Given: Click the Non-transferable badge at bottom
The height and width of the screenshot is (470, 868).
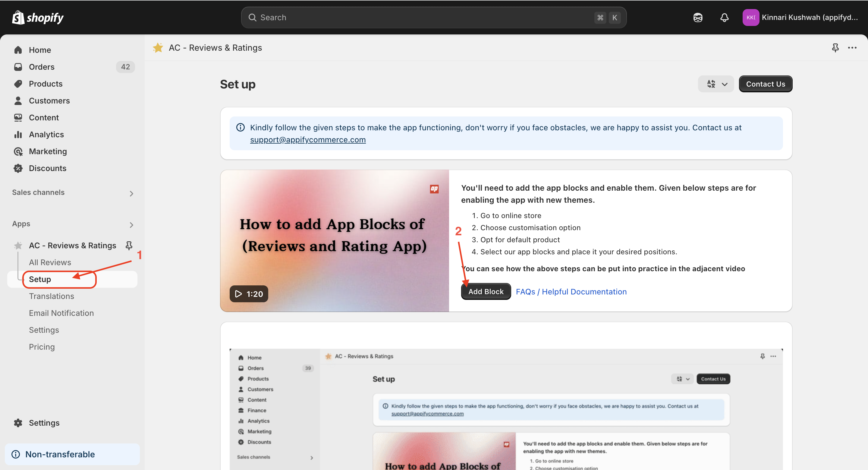Looking at the screenshot, I should [60, 454].
